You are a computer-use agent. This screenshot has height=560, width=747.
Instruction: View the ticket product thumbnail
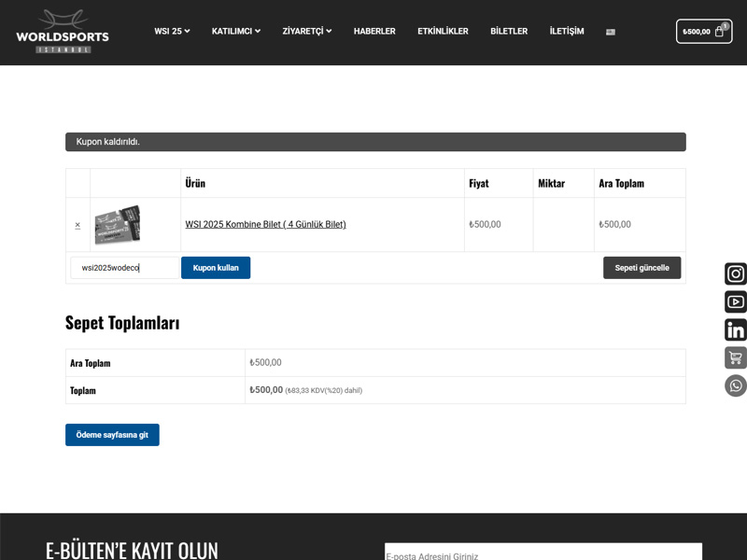click(118, 225)
